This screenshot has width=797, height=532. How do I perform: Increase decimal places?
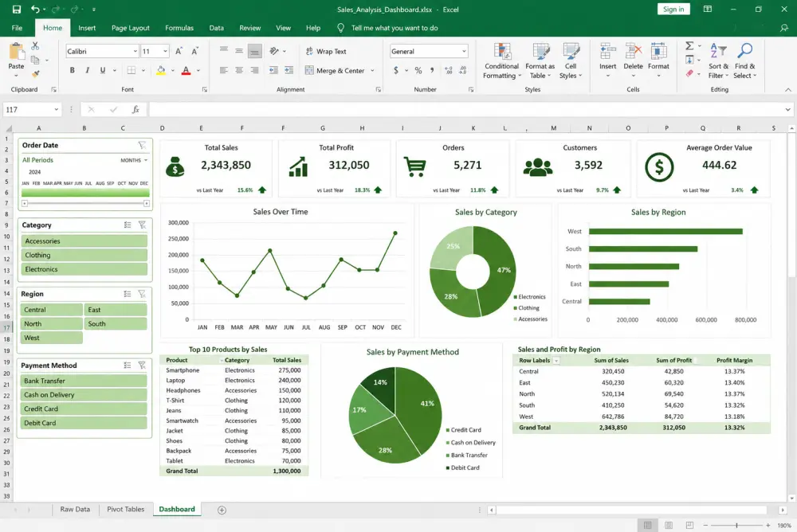[x=448, y=71]
